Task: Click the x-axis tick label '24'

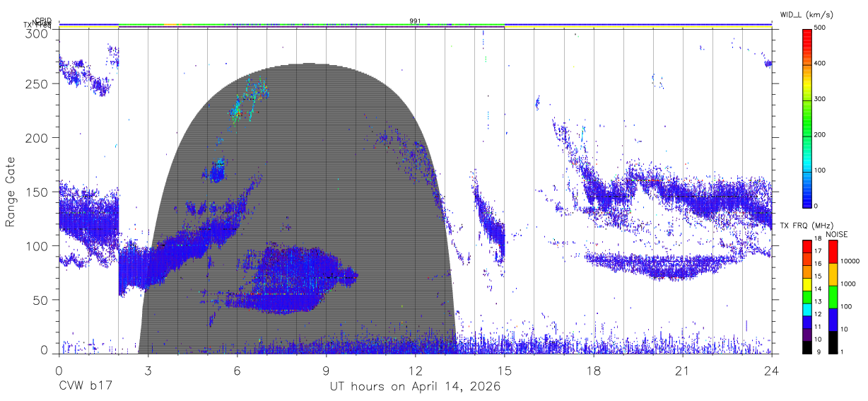Action: coord(771,371)
